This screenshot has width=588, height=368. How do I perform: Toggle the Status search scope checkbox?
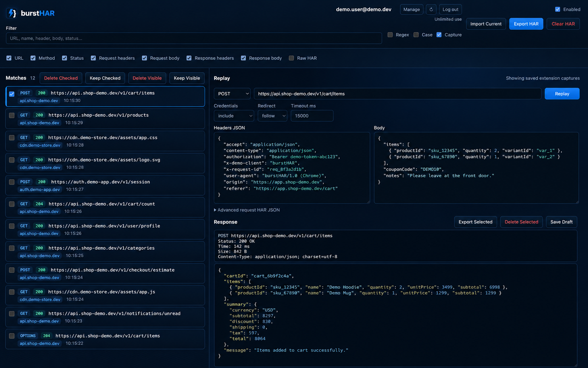tap(64, 58)
